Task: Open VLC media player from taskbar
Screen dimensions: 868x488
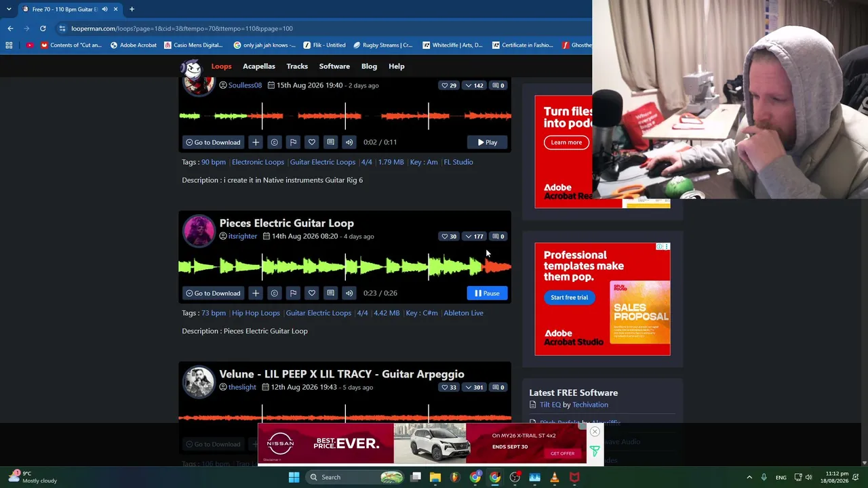Action: (555, 477)
